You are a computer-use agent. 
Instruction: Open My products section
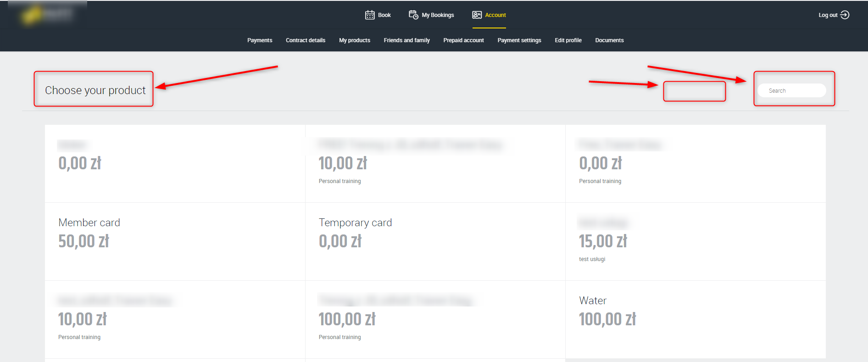(355, 40)
